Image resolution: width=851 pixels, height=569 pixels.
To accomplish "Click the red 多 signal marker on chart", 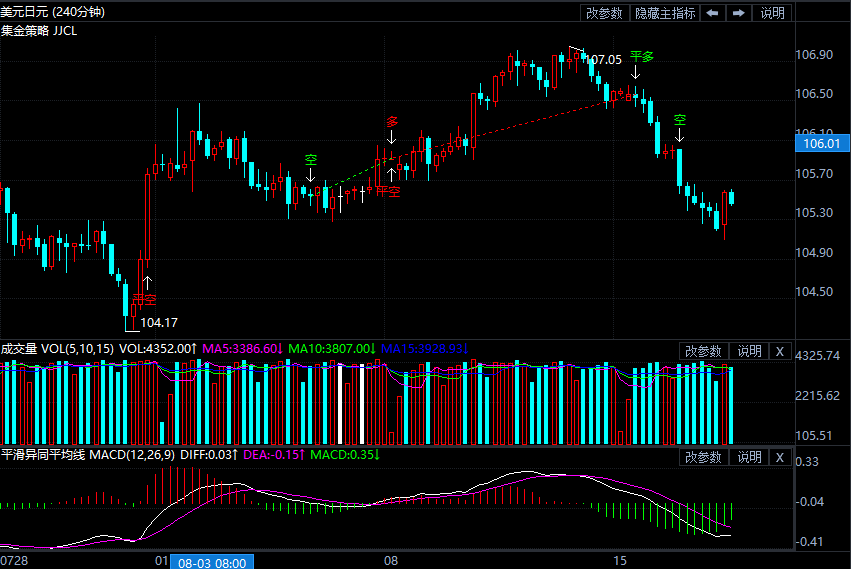I will tap(392, 122).
